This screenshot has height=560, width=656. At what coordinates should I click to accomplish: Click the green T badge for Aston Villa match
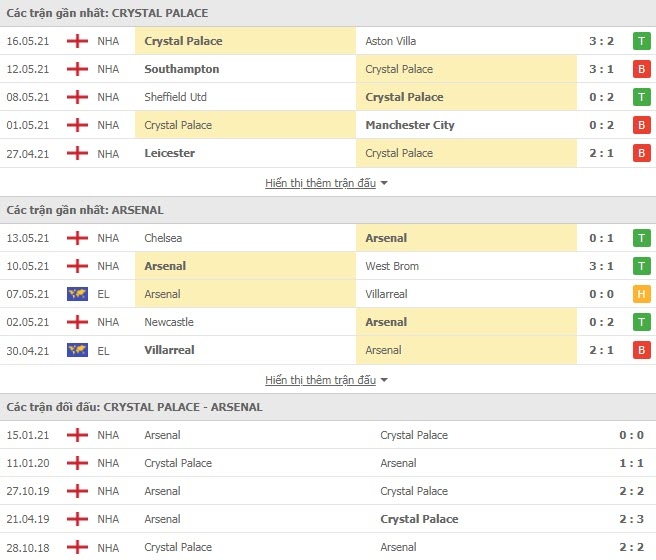[641, 41]
